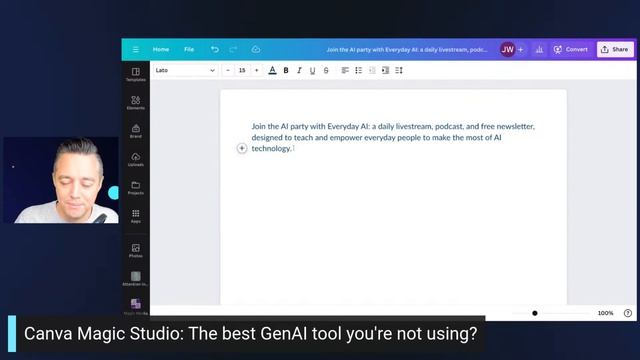Toggle bold formatting
This screenshot has width=640, height=360.
[286, 70]
